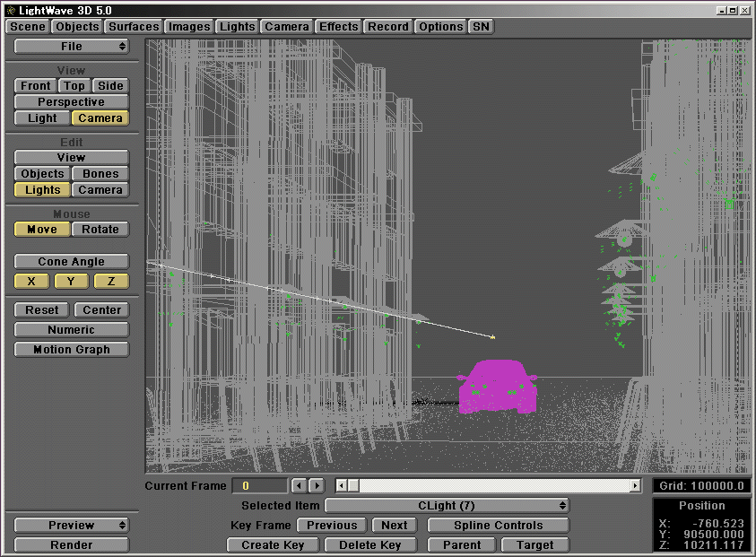Open the File dropdown menu

pos(71,46)
